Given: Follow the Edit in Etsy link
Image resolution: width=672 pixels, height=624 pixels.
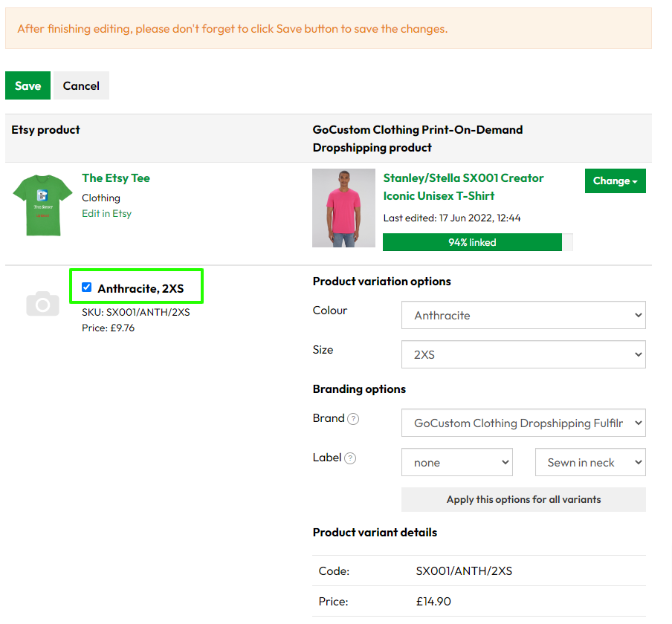Looking at the screenshot, I should (x=107, y=213).
